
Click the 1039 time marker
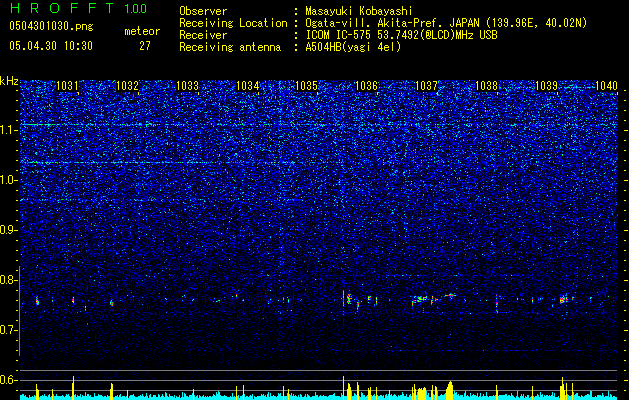click(x=546, y=85)
